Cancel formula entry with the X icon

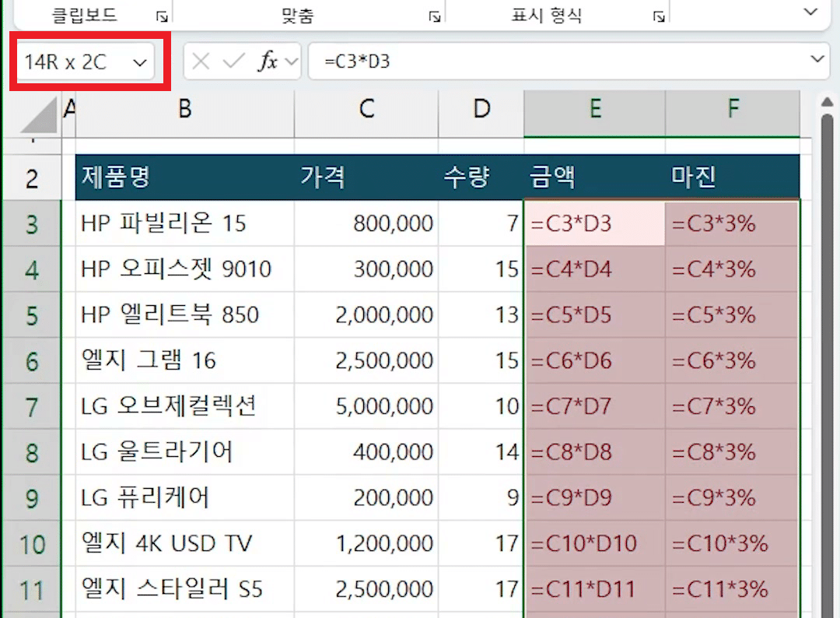point(201,61)
